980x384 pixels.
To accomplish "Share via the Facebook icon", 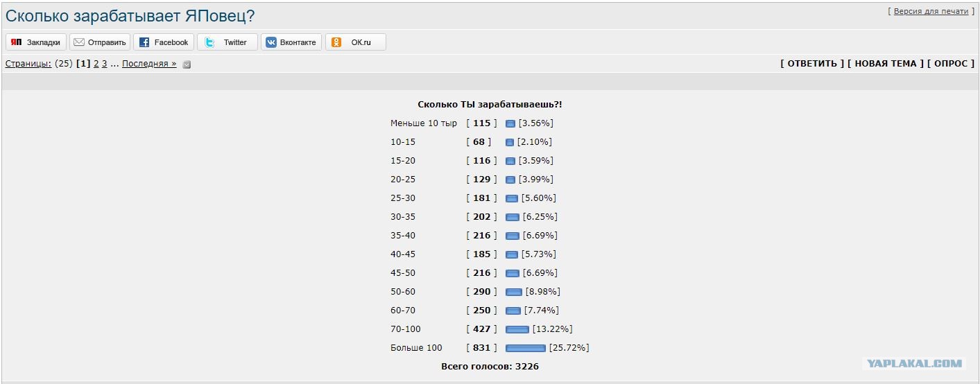I will pyautogui.click(x=144, y=42).
